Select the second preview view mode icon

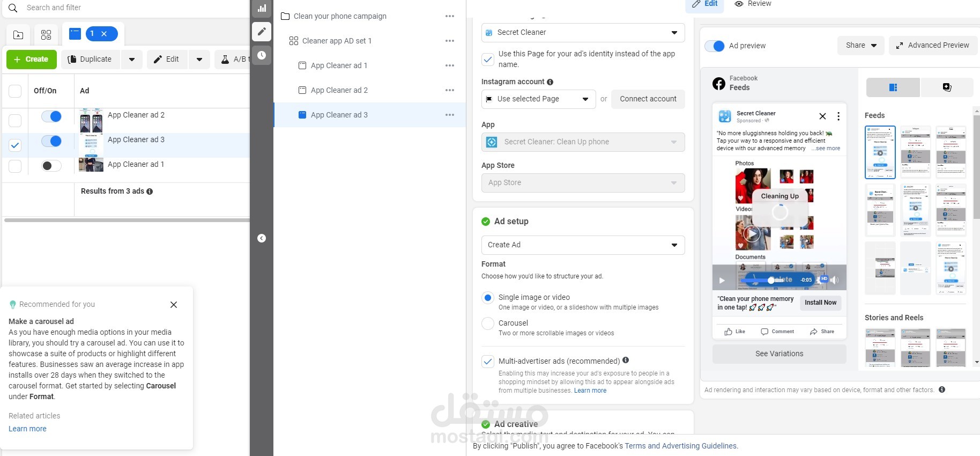click(947, 87)
